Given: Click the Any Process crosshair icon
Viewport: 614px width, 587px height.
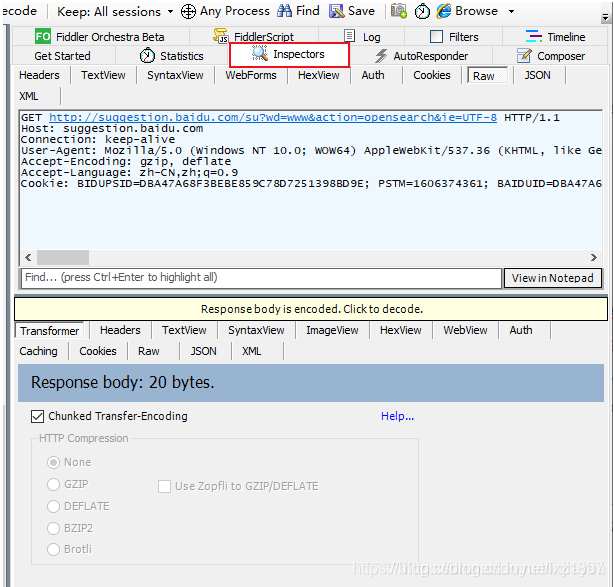Looking at the screenshot, I should coord(188,11).
